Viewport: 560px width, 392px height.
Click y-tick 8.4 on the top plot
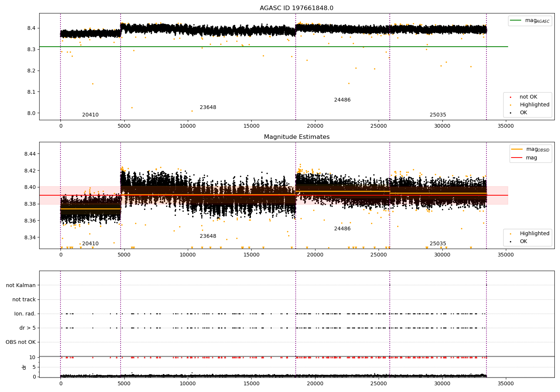pyautogui.click(x=31, y=28)
